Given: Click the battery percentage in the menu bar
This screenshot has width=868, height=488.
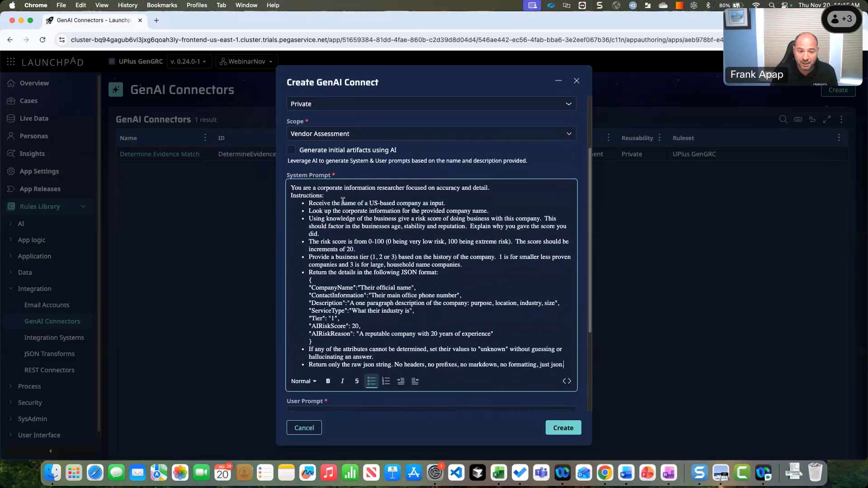Looking at the screenshot, I should [726, 5].
